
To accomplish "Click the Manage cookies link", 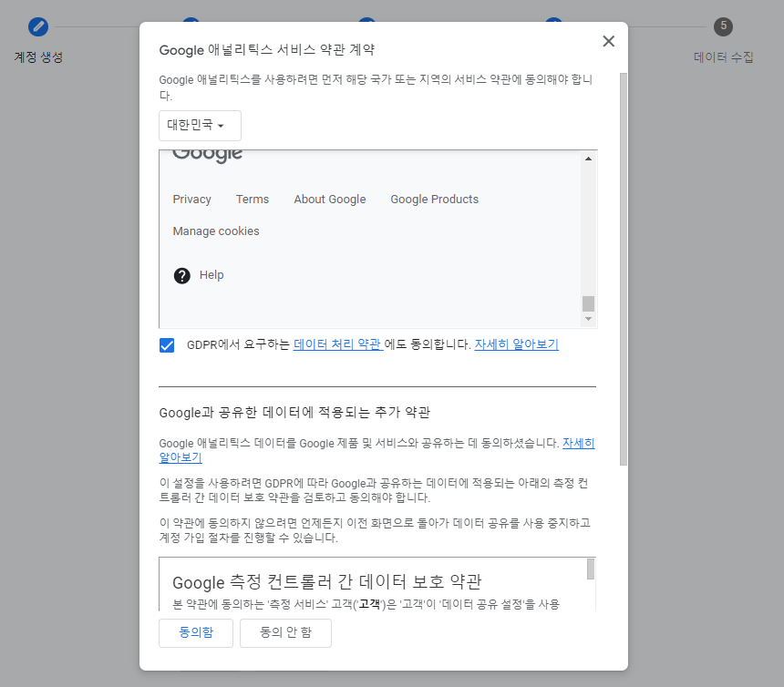I will (216, 231).
